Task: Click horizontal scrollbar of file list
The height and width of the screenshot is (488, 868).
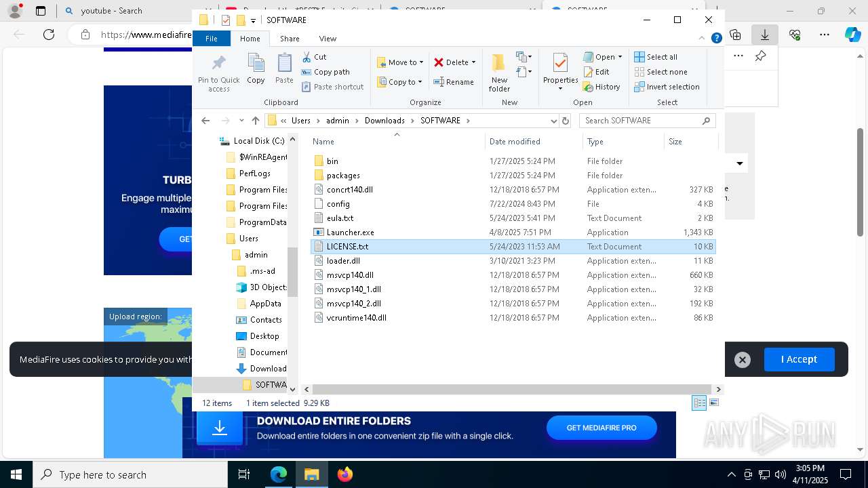Action: (x=512, y=389)
